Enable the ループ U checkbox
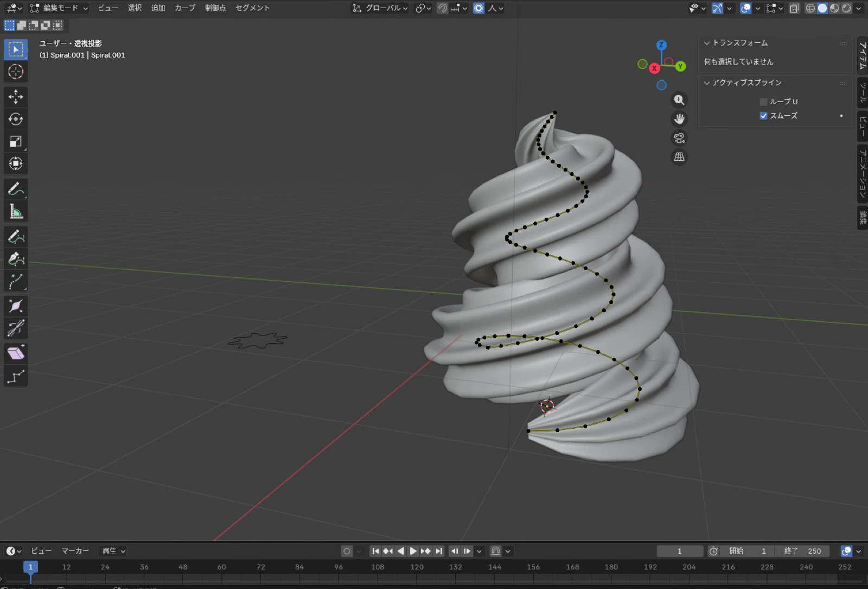 pyautogui.click(x=763, y=102)
